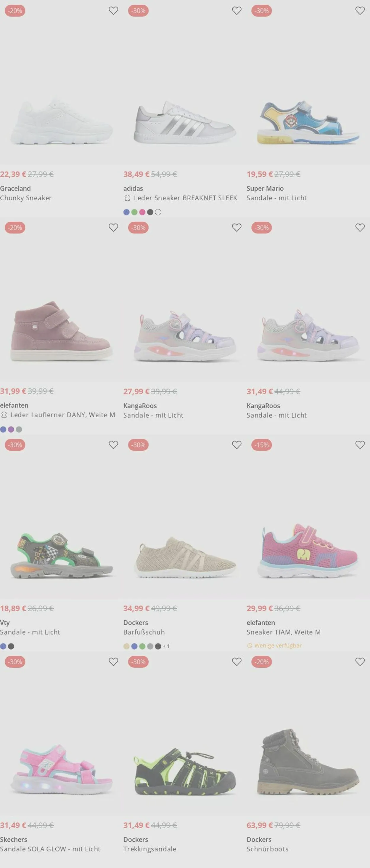370x868 pixels.
Task: Select beige color of Dockers Barfußschuh
Action: point(126,646)
